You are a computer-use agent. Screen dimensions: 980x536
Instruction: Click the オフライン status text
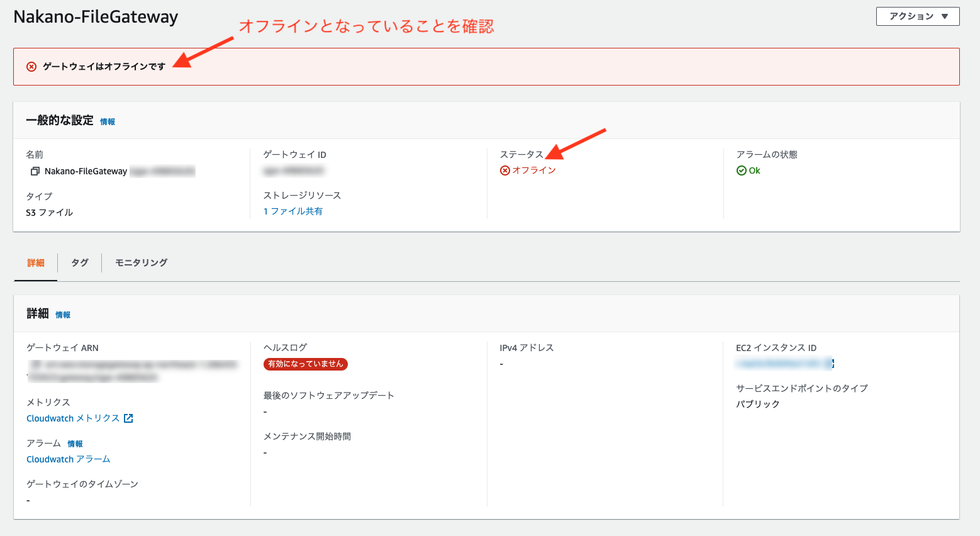[534, 170]
